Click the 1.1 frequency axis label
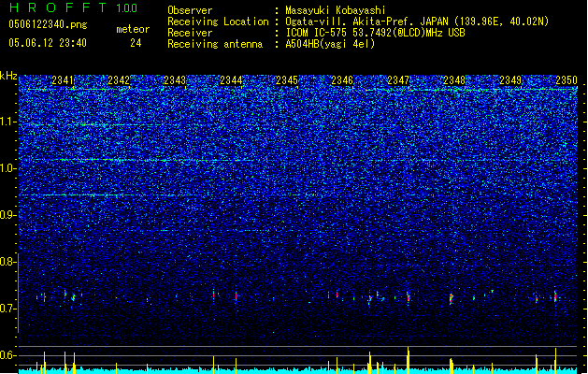 [7, 122]
